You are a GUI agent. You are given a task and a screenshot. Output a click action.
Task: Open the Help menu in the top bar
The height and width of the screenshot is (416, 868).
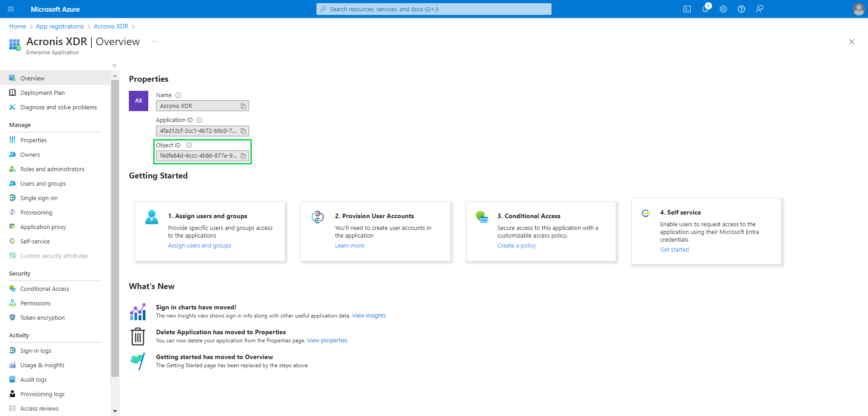pyautogui.click(x=741, y=9)
